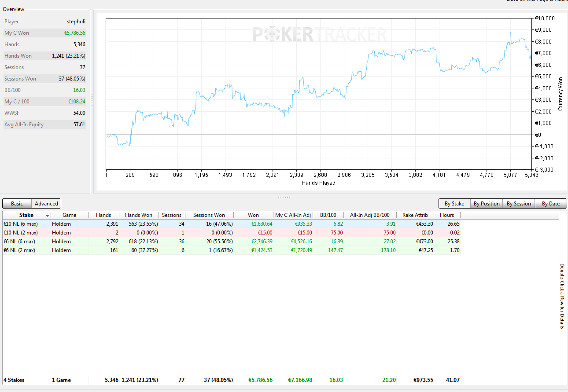568x392 pixels.
Task: Switch to the Basic view button
Action: click(17, 204)
